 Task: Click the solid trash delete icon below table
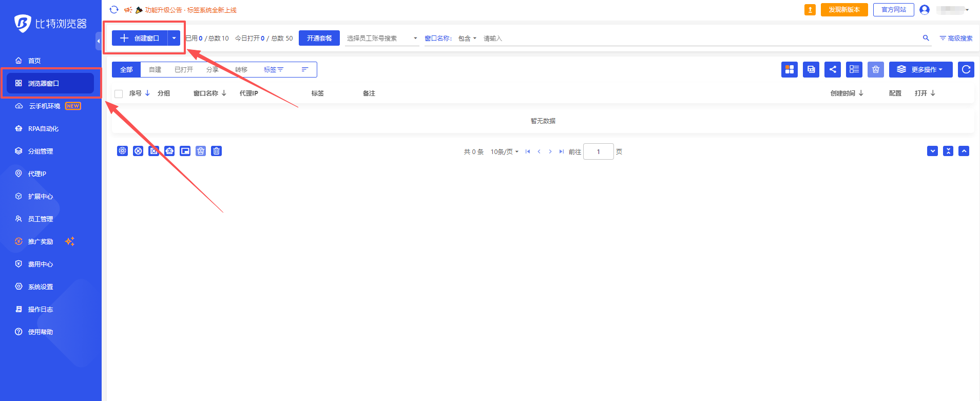217,151
